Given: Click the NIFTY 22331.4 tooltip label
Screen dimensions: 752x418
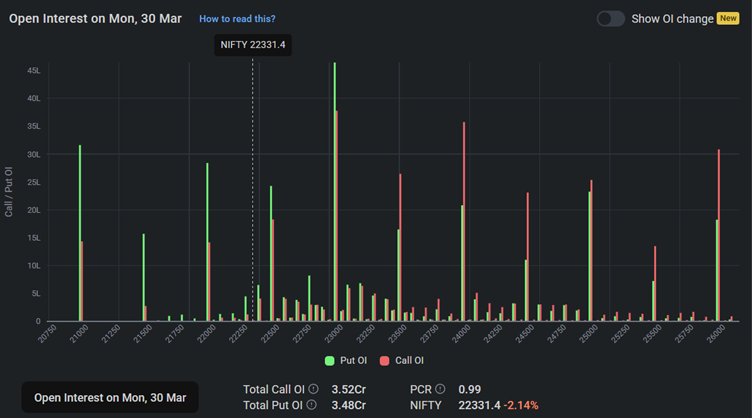Looking at the screenshot, I should point(254,45).
